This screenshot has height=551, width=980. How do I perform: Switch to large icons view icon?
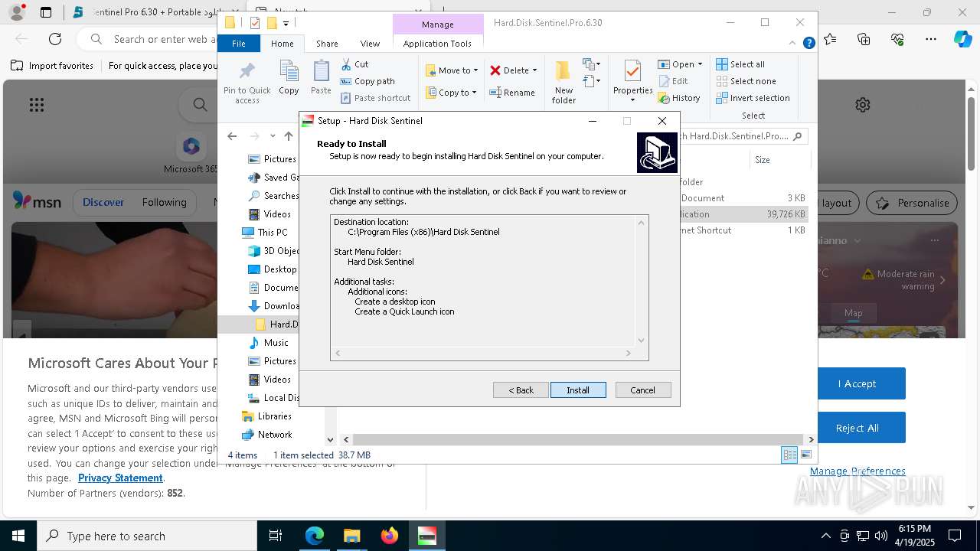805,455
